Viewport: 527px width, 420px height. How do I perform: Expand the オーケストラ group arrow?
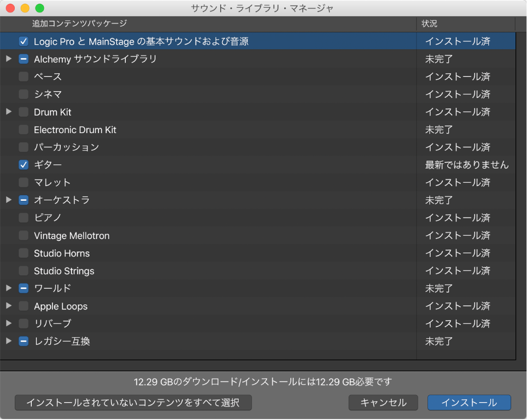tap(8, 200)
